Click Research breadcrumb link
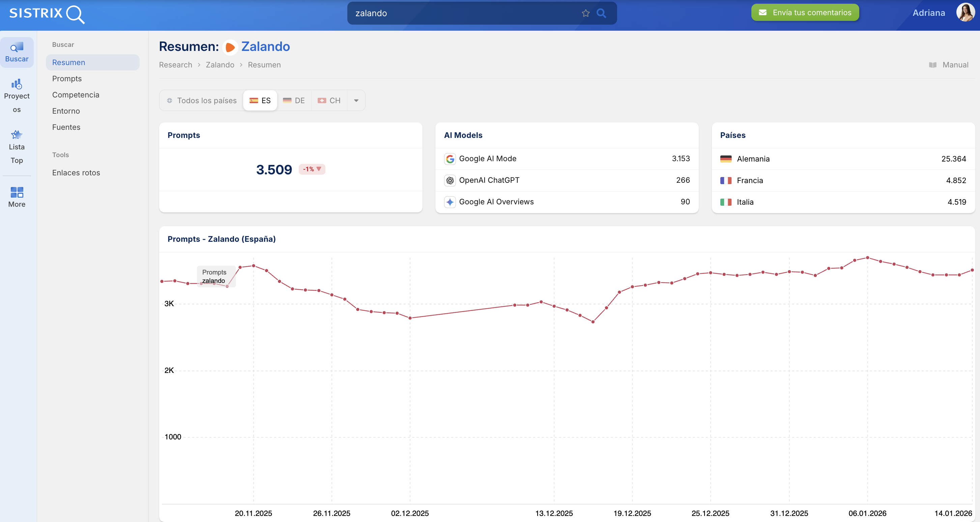 (x=175, y=65)
